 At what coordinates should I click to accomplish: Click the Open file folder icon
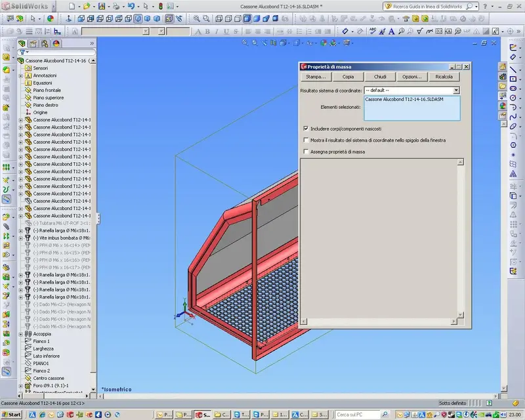pos(87,6)
